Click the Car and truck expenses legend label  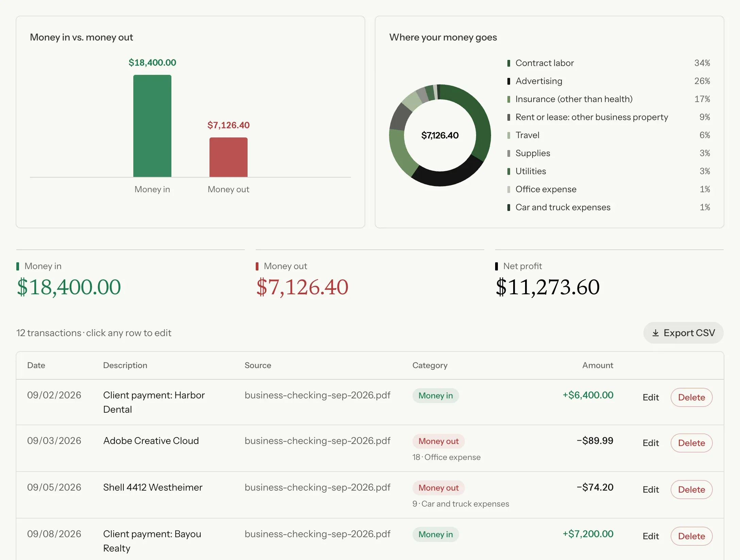[x=563, y=207]
